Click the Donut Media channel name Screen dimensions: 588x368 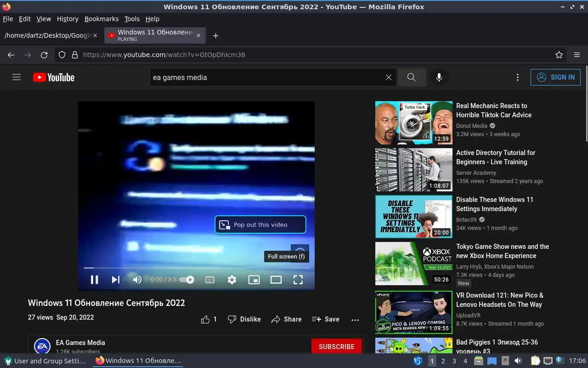coord(472,126)
